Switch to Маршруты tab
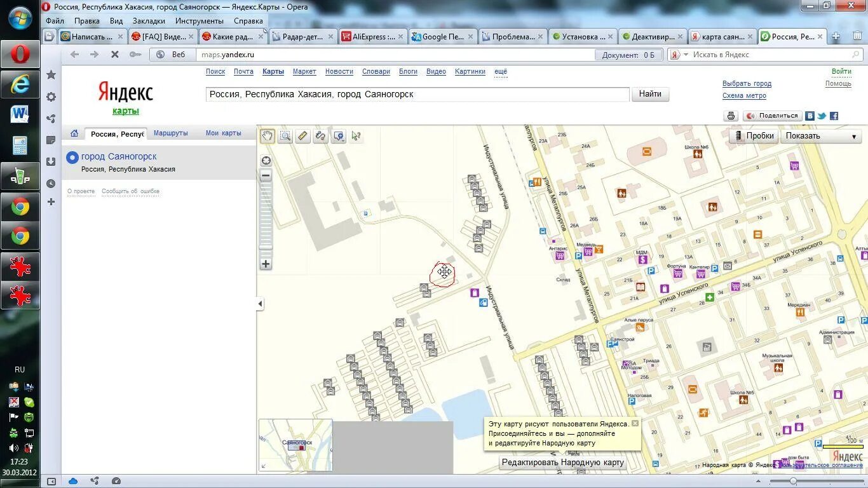The height and width of the screenshot is (488, 868). coord(171,133)
